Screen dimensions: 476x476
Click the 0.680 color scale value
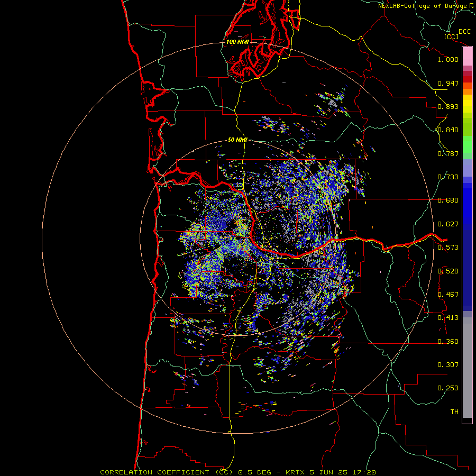pos(448,200)
